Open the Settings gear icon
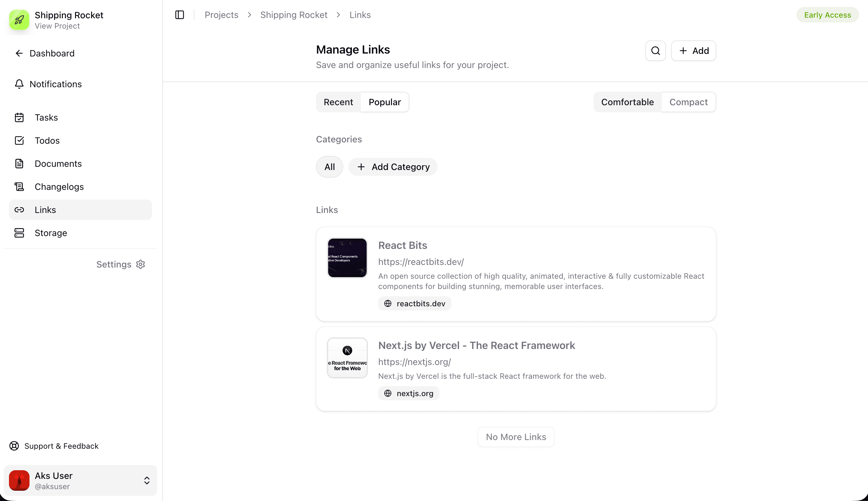The width and height of the screenshot is (868, 501). click(140, 264)
